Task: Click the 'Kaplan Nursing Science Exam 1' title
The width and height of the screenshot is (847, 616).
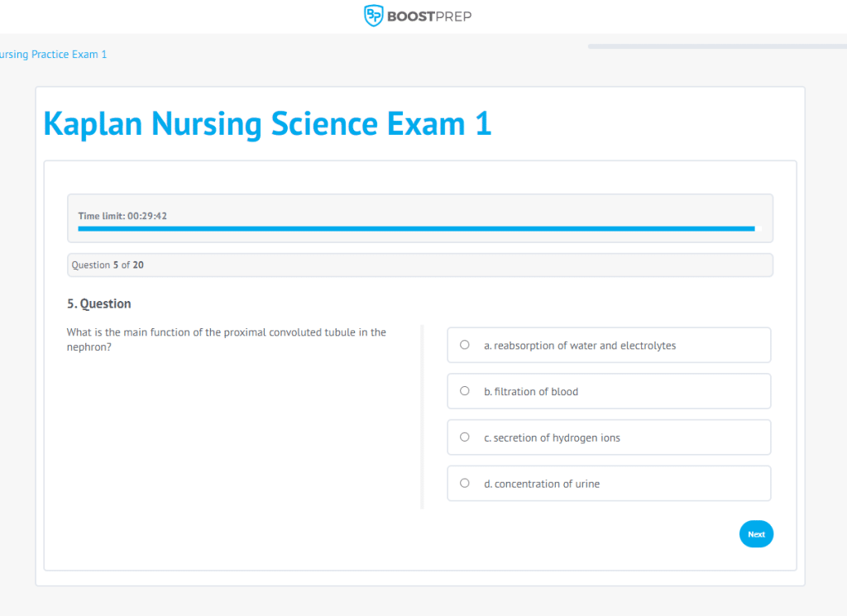Action: tap(266, 123)
